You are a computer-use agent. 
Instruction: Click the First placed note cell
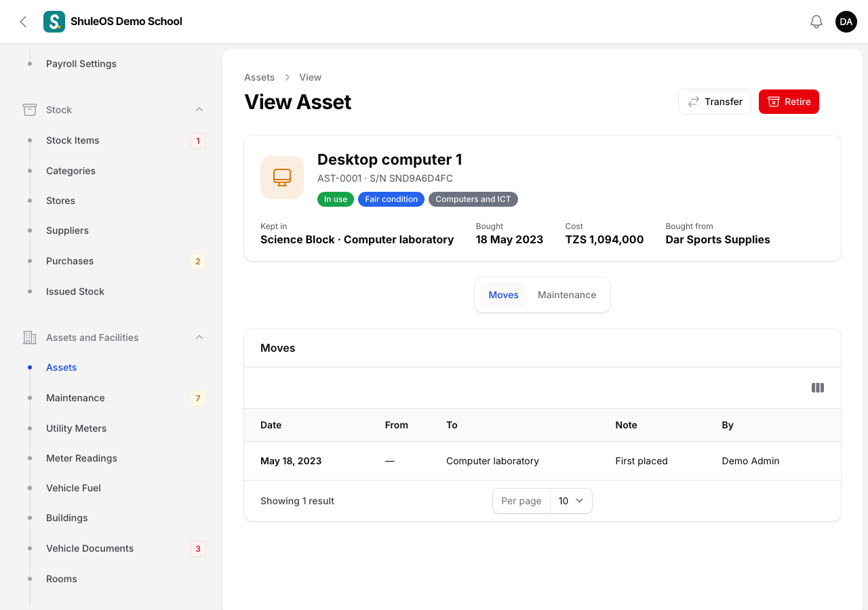pos(642,461)
